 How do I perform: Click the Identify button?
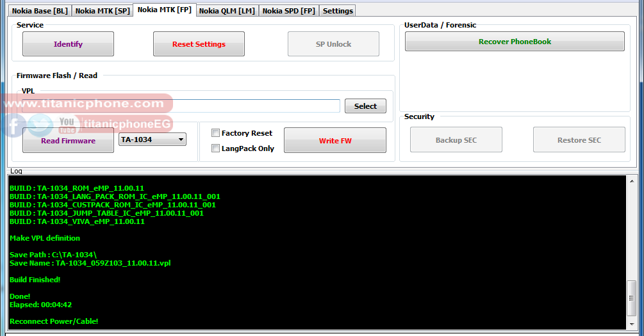point(68,44)
